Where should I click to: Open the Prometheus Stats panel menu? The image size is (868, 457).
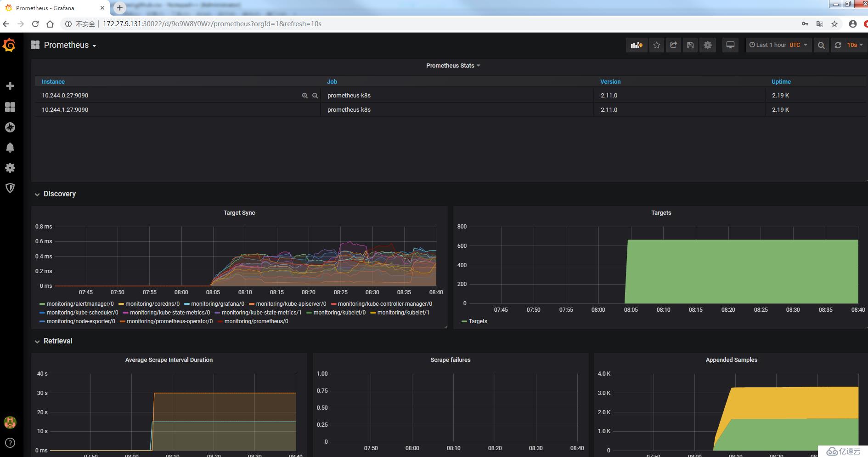pos(453,66)
